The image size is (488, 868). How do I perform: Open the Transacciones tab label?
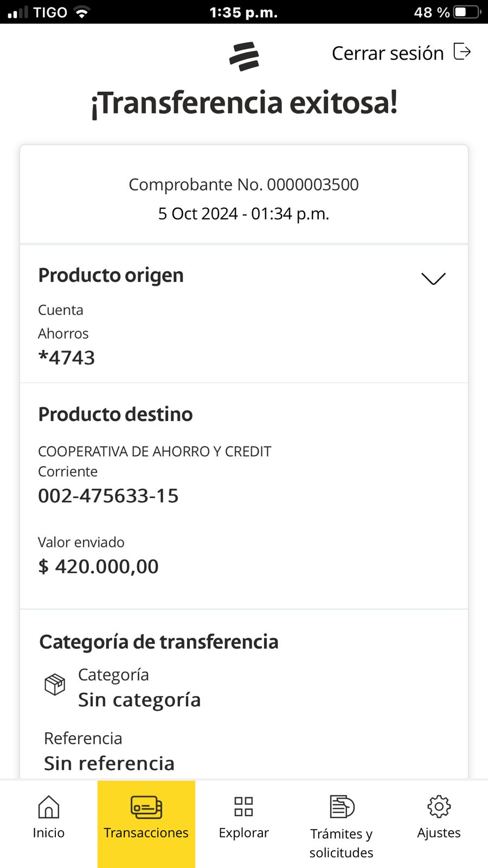point(146,833)
